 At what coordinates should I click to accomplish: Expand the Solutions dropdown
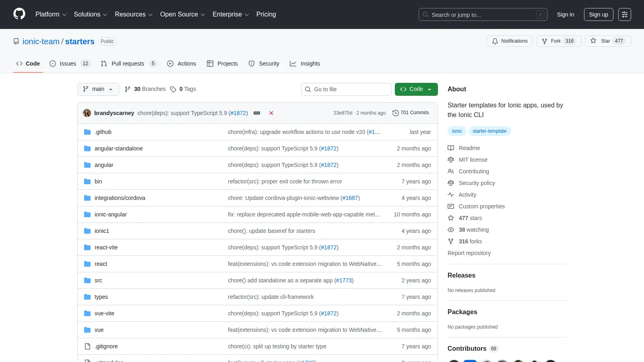(91, 14)
